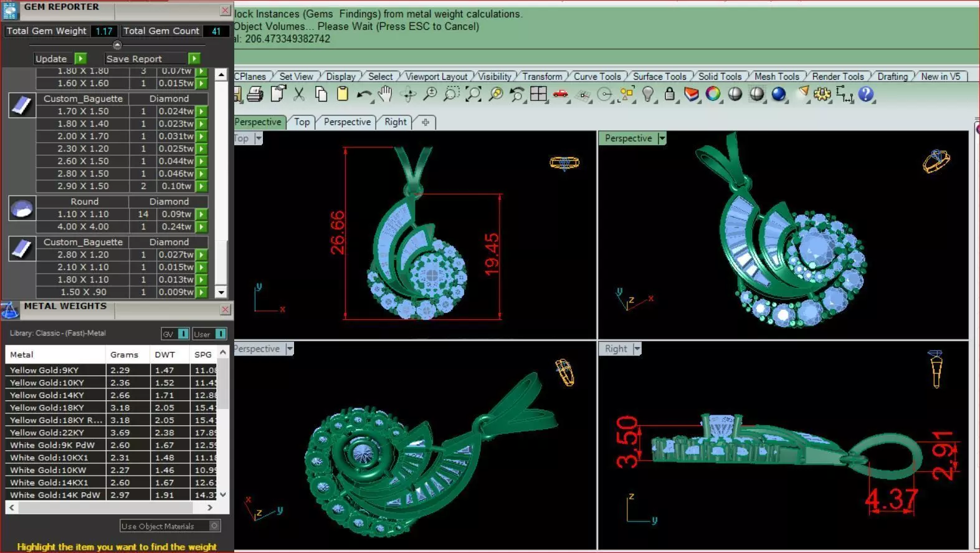Image resolution: width=980 pixels, height=553 pixels.
Task: Open the Right viewport title dropdown arrow
Action: click(637, 349)
